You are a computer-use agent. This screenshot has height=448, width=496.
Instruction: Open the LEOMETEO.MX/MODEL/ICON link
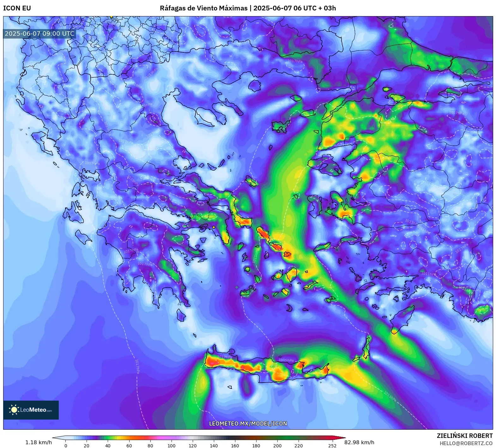(248, 423)
